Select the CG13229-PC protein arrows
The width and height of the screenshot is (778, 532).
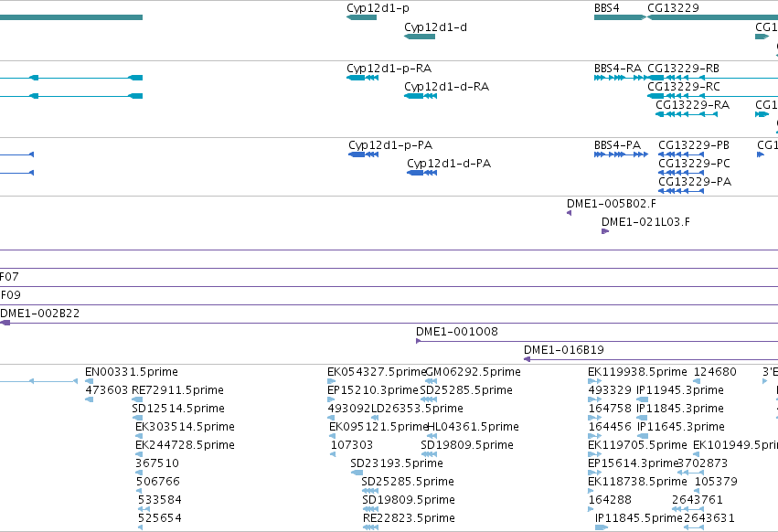[x=681, y=173]
